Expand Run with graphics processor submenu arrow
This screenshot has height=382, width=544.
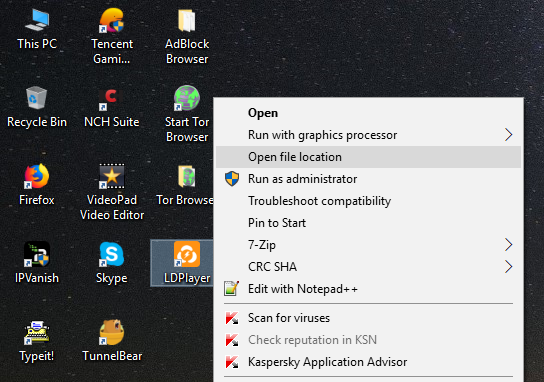click(508, 135)
